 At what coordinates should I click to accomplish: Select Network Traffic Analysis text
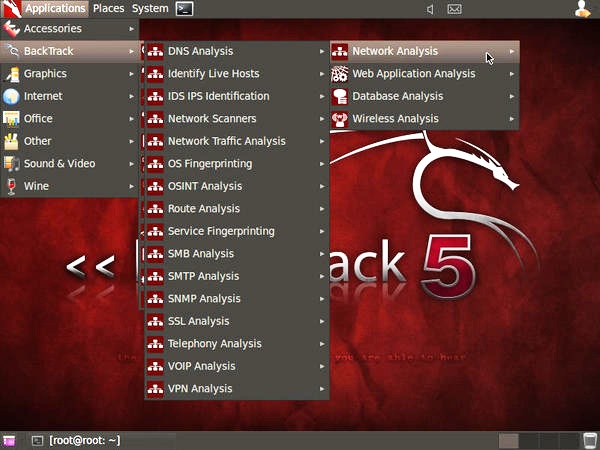coord(227,141)
